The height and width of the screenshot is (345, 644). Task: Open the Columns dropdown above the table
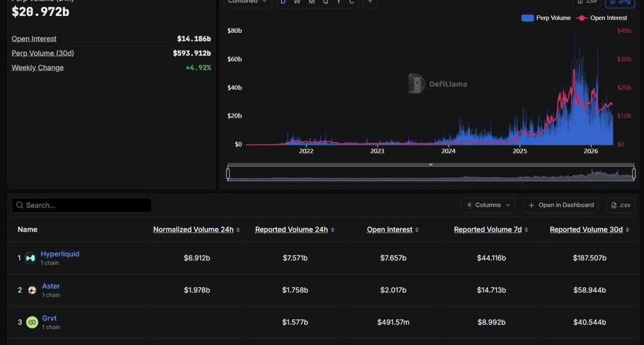coord(488,205)
